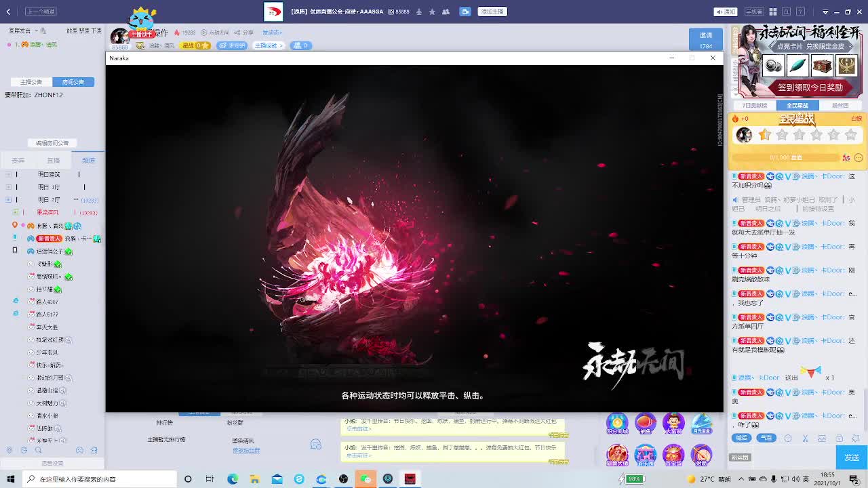Open the 手机看 mobile view button
The image size is (868, 488).
[754, 12]
